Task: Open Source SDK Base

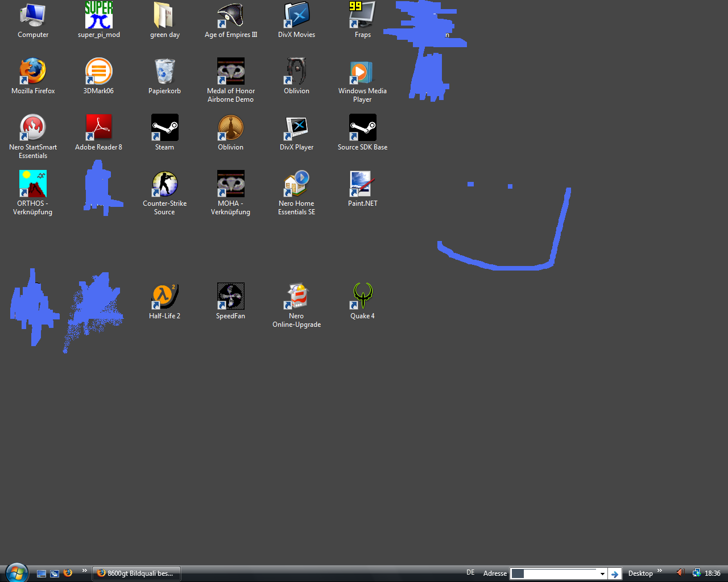Action: click(362, 132)
